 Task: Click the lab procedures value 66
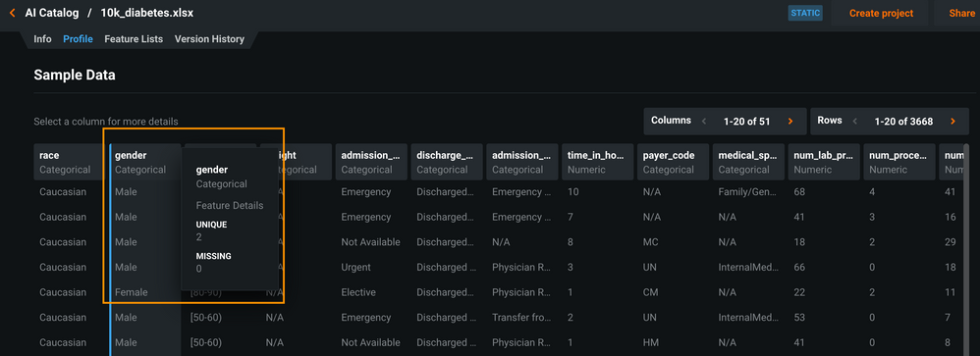click(799, 268)
